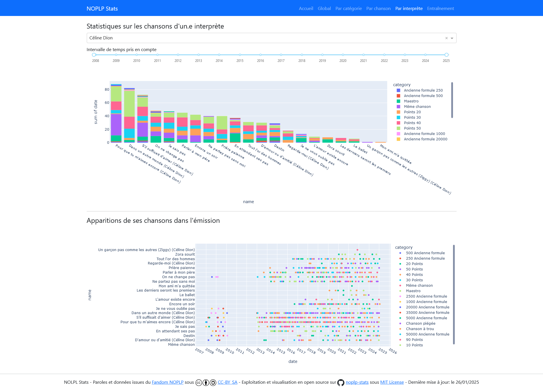The height and width of the screenshot is (392, 543).
Task: Toggle 50 Points in scatter legend
Action: pyautogui.click(x=411, y=269)
